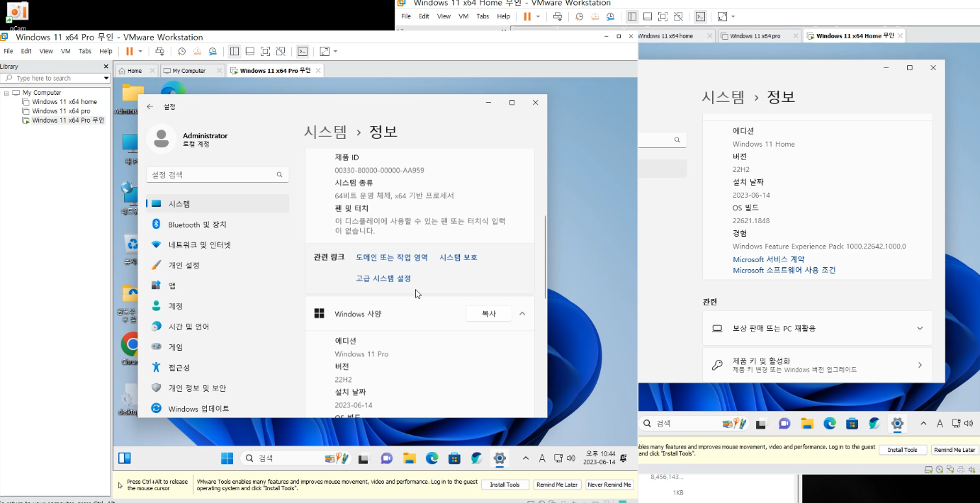The height and width of the screenshot is (503, 980).
Task: Click the 설정 검색 search box
Action: pyautogui.click(x=217, y=174)
